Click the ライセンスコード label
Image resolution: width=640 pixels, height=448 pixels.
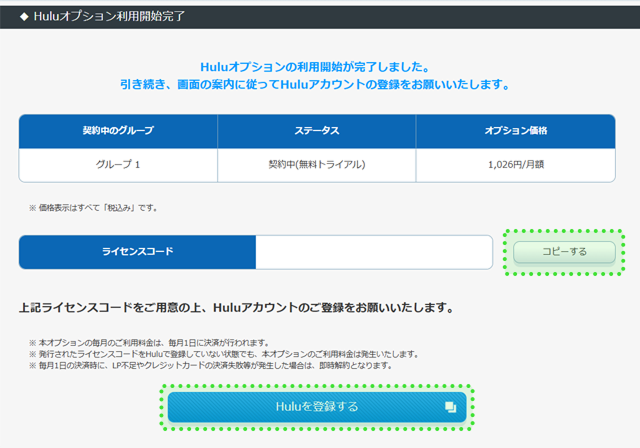click(x=138, y=252)
